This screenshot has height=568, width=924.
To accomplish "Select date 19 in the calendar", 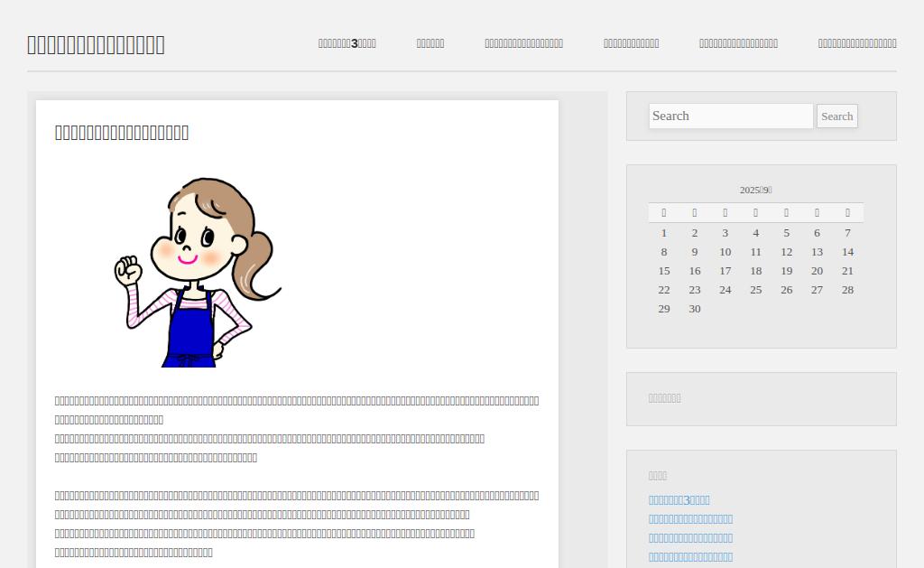I will 787,271.
